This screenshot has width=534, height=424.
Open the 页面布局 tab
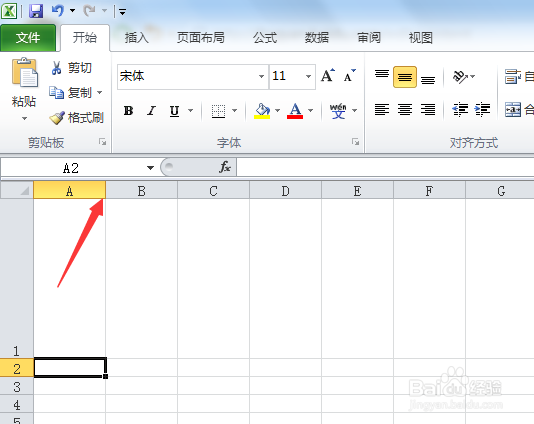201,38
